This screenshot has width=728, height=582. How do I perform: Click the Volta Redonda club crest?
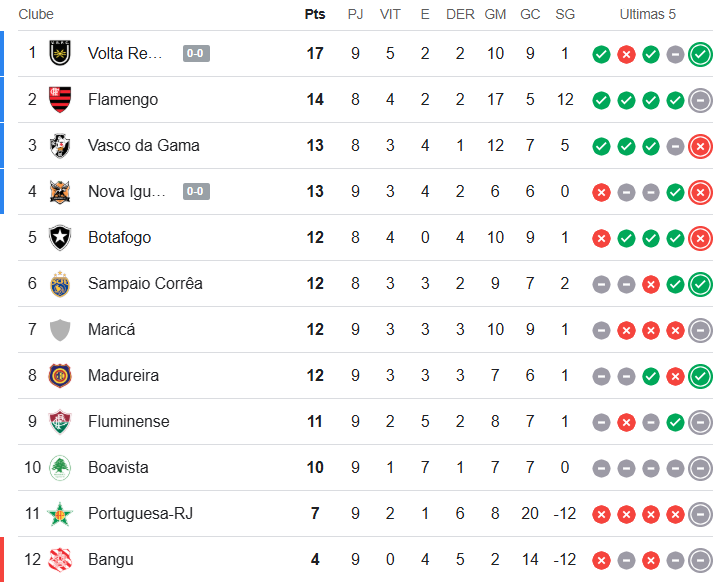(61, 53)
